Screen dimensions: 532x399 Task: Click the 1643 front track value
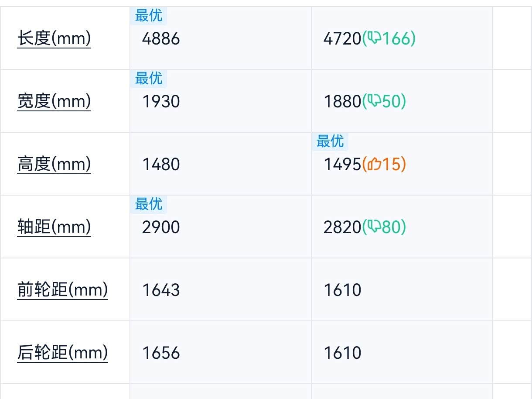pyautogui.click(x=161, y=290)
